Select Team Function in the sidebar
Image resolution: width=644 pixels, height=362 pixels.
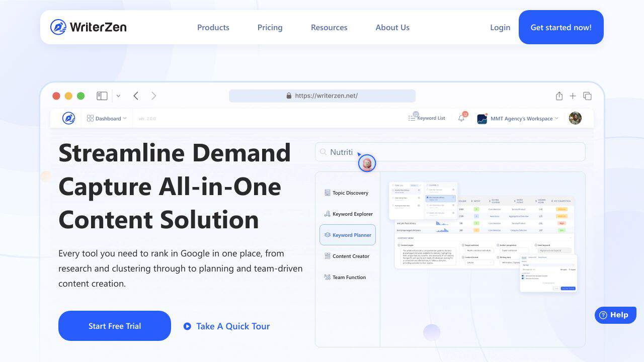click(345, 277)
